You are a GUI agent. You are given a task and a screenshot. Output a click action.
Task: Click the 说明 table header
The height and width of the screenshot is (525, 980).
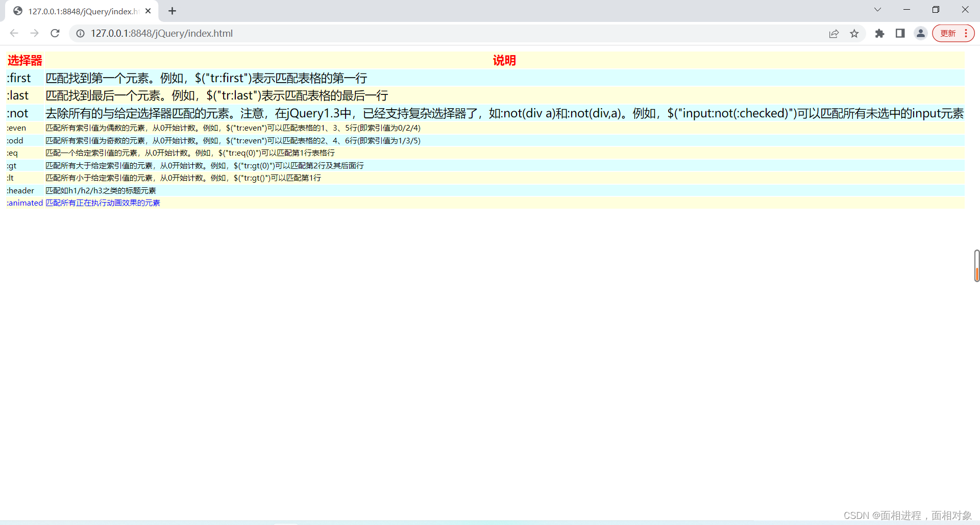click(x=504, y=60)
